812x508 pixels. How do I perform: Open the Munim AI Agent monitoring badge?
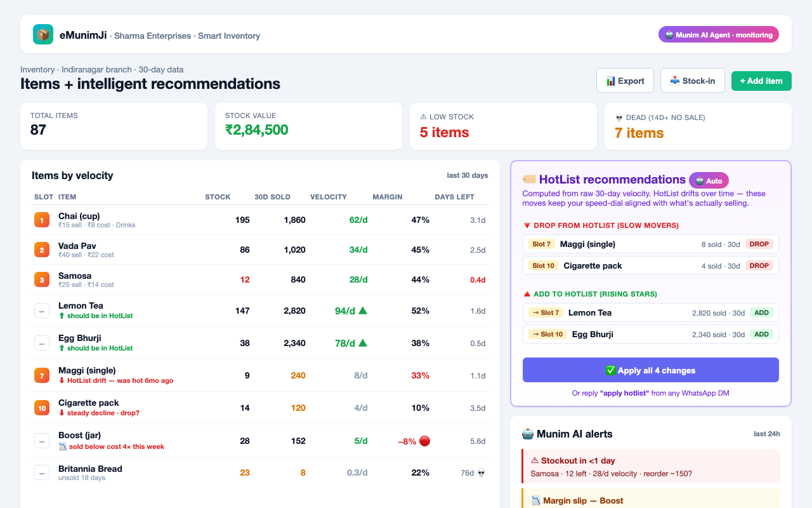pyautogui.click(x=719, y=35)
